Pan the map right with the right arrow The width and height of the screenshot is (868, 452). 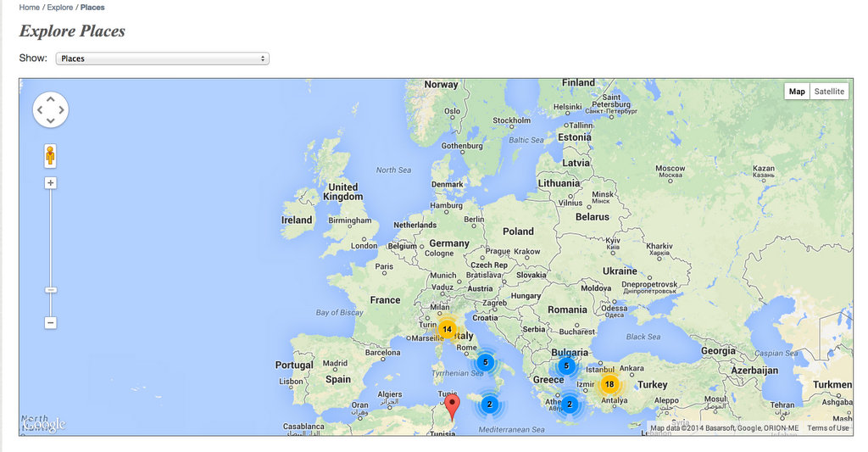click(61, 109)
